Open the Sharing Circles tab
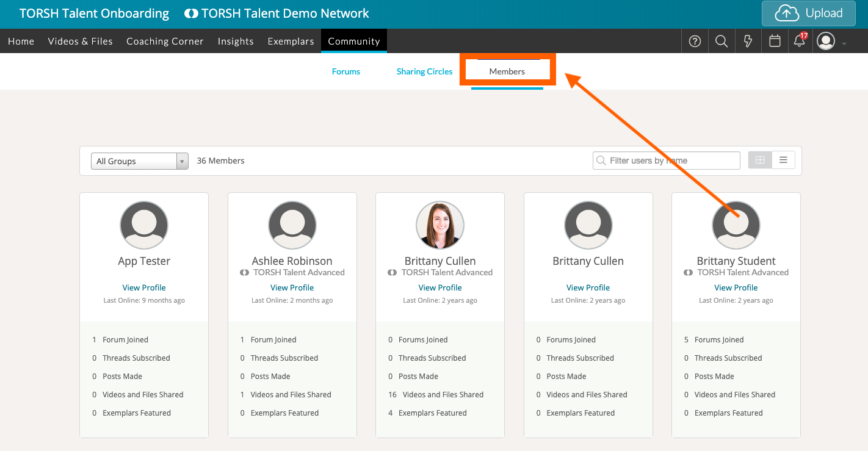868x451 pixels. (424, 71)
